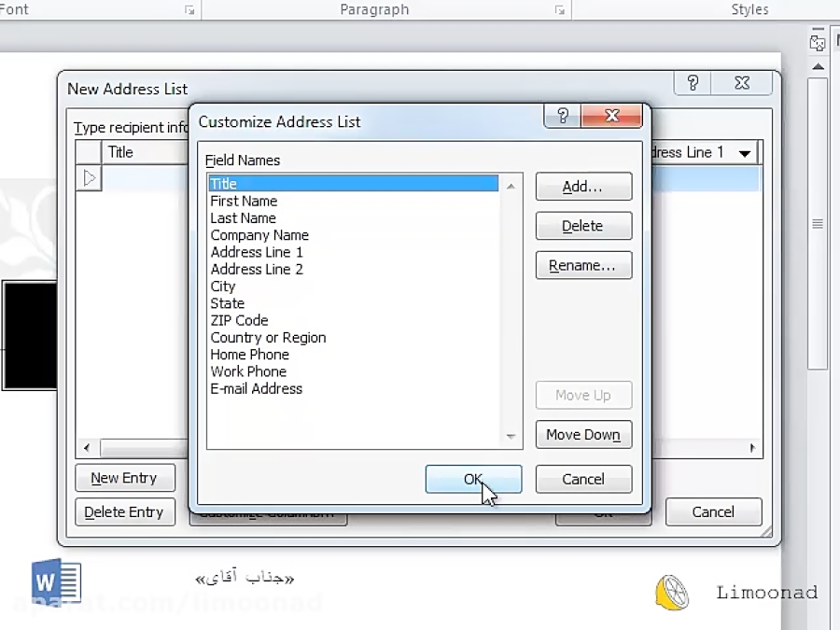840x630 pixels.
Task: Click the help icon in Customize Address List
Action: [x=562, y=116]
